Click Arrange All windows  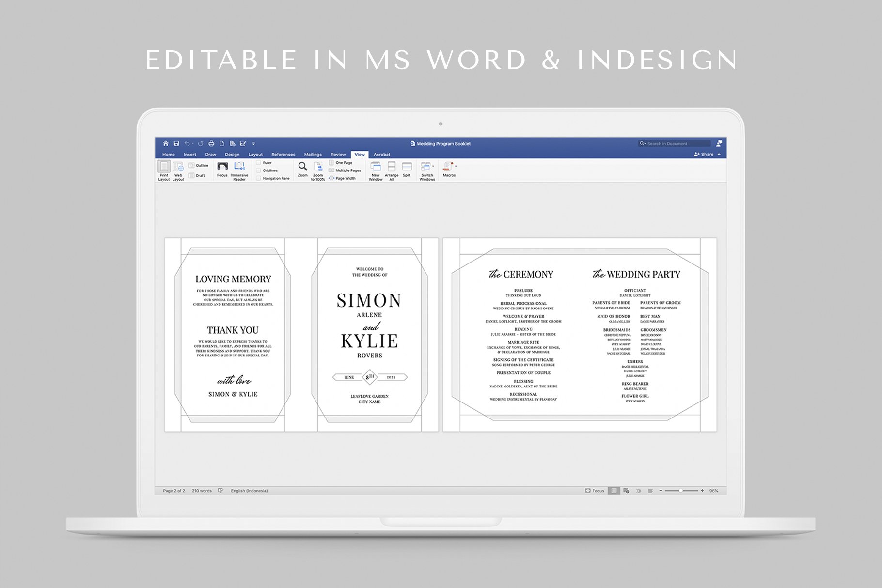point(392,170)
